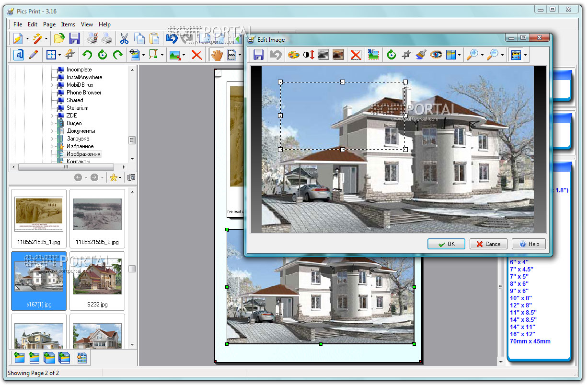Select the Stellarium folder
This screenshot has width=588, height=387.
[x=77, y=108]
